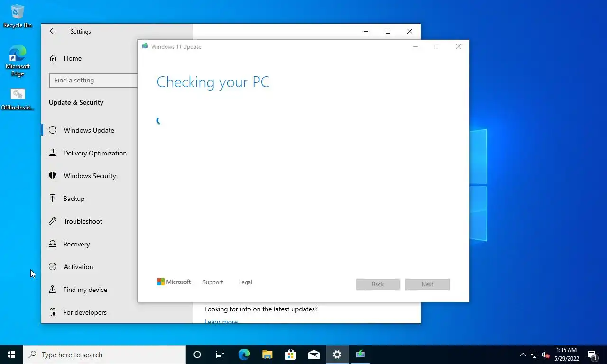607x364 pixels.
Task: Open Activation settings page
Action: coord(78,267)
